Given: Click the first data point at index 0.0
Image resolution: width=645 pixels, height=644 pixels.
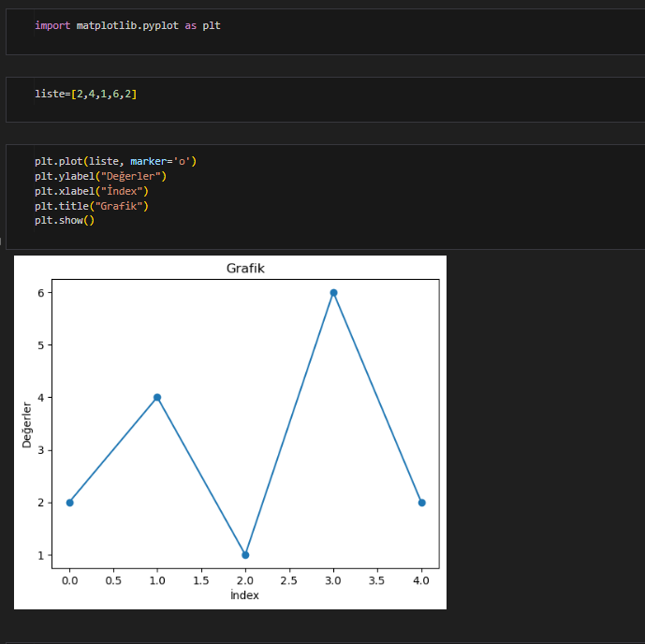Looking at the screenshot, I should click(x=69, y=503).
